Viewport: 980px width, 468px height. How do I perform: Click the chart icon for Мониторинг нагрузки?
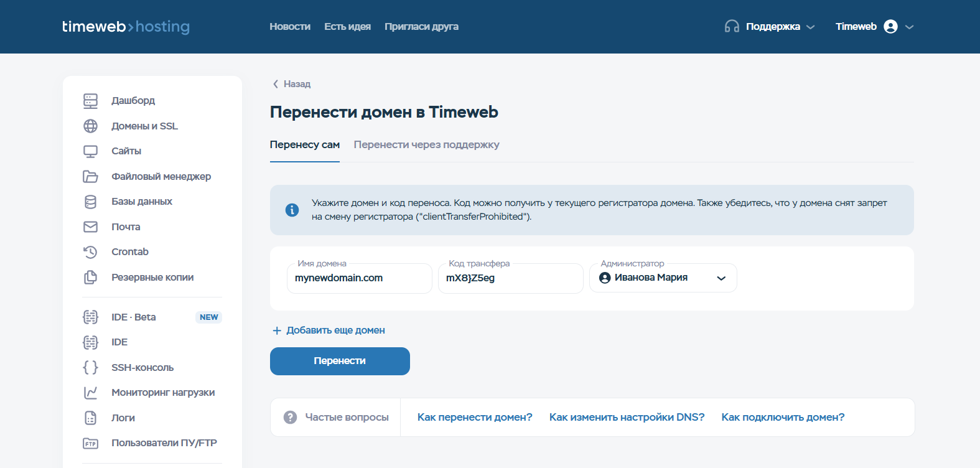tap(91, 393)
